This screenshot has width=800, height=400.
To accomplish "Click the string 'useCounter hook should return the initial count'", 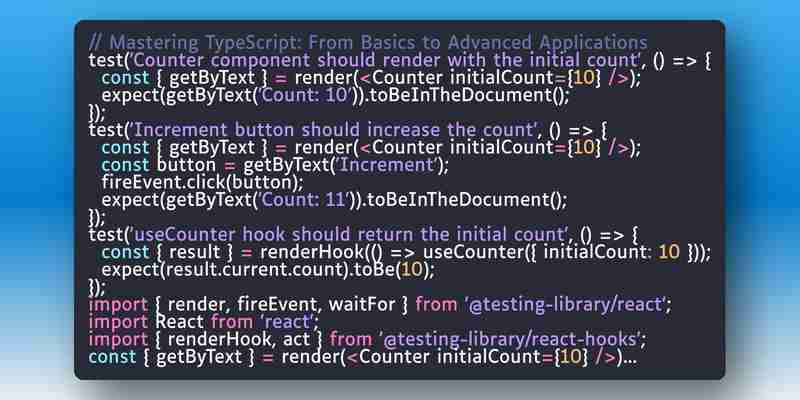I will click(351, 235).
